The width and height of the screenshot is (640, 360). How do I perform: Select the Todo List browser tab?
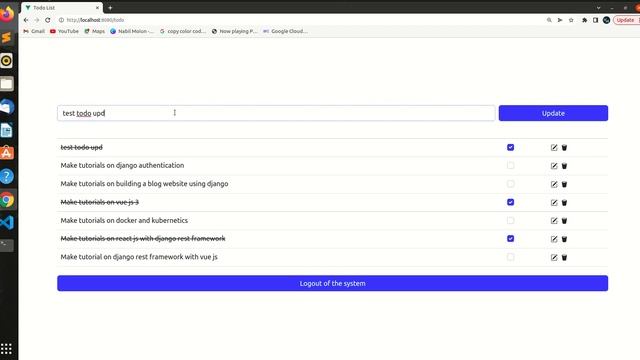pyautogui.click(x=61, y=8)
